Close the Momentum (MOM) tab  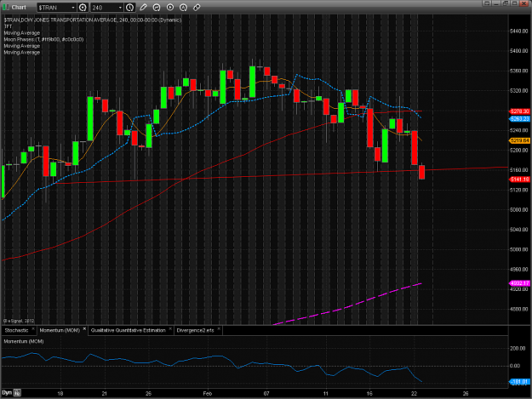[84, 329]
